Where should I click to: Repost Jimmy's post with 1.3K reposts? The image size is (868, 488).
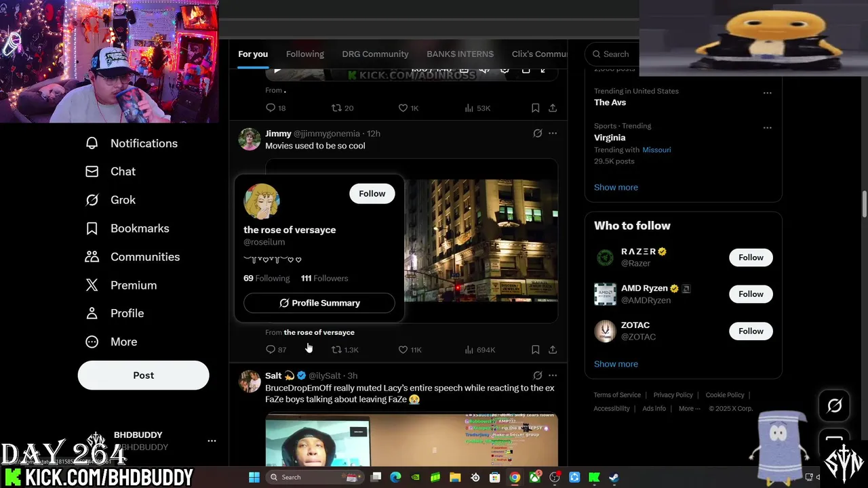344,350
